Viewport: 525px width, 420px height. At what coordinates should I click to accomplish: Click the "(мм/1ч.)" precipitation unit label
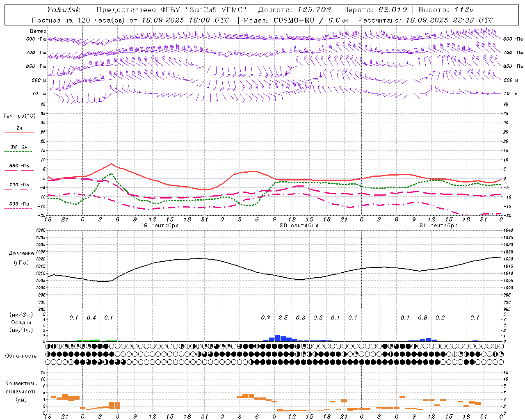point(21,330)
